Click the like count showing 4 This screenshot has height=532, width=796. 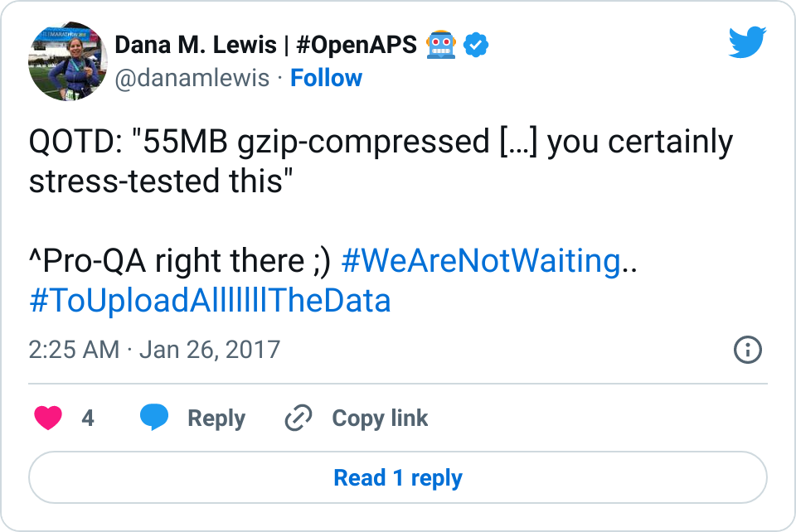(x=86, y=418)
